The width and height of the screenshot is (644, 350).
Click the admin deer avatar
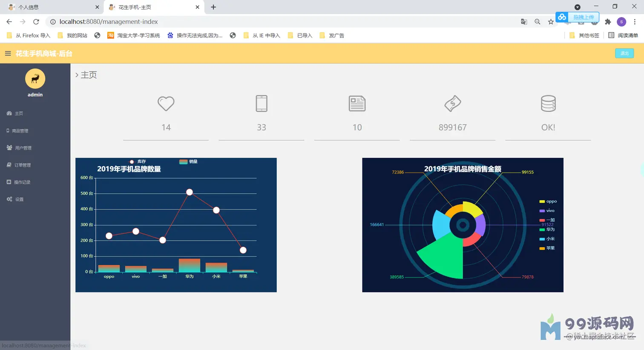(x=35, y=78)
